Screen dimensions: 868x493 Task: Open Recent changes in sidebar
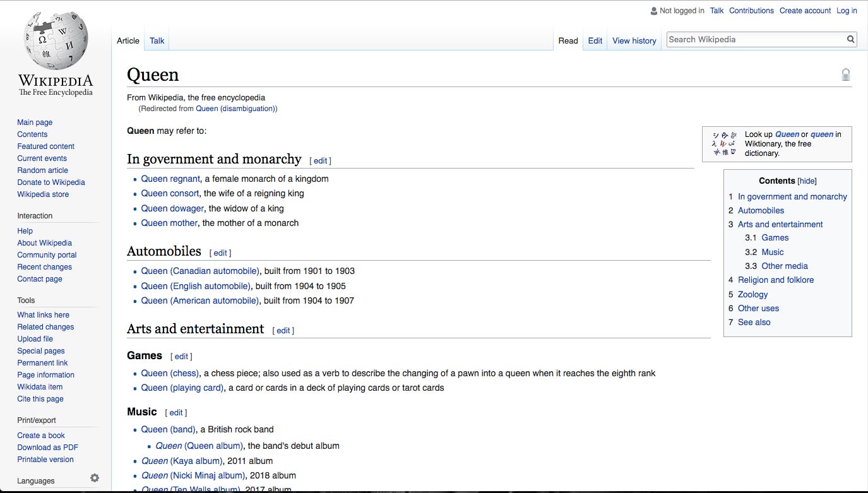[x=44, y=267]
